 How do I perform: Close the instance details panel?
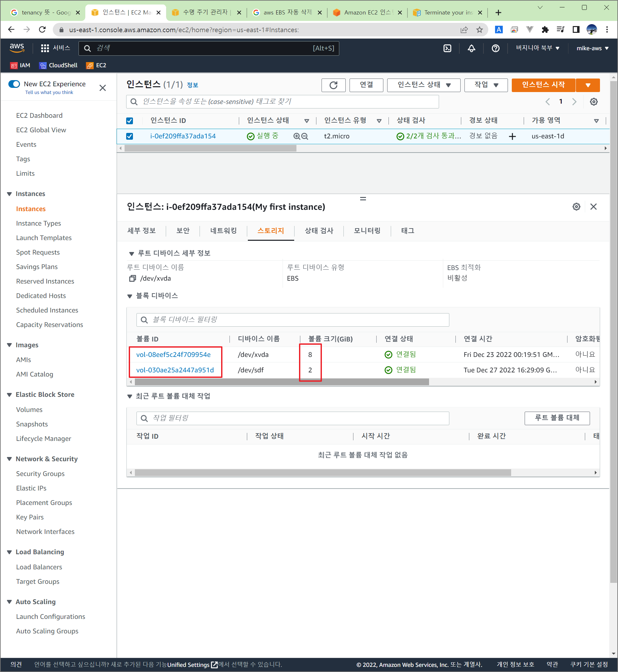pos(593,207)
